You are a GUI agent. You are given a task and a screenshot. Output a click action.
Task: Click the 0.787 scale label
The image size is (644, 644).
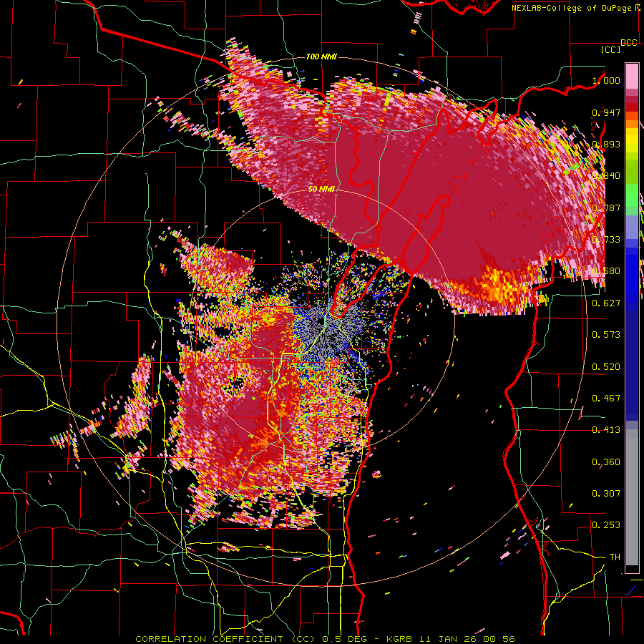[x=606, y=208]
